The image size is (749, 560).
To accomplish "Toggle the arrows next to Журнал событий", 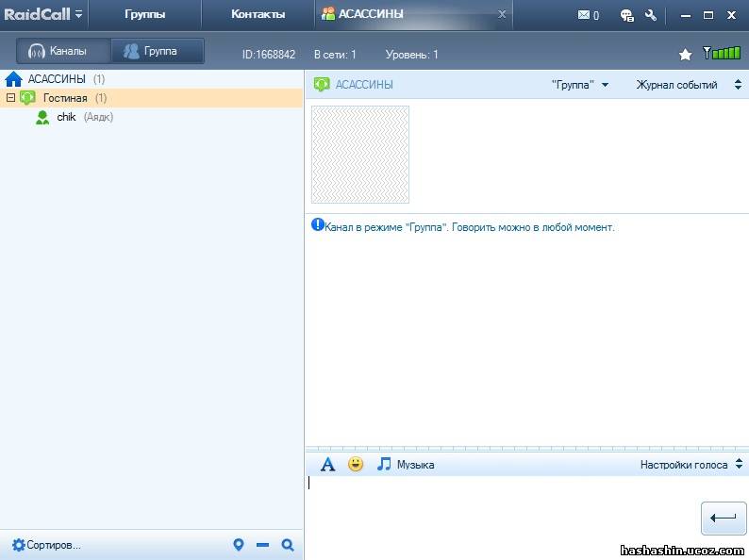I will click(x=738, y=85).
